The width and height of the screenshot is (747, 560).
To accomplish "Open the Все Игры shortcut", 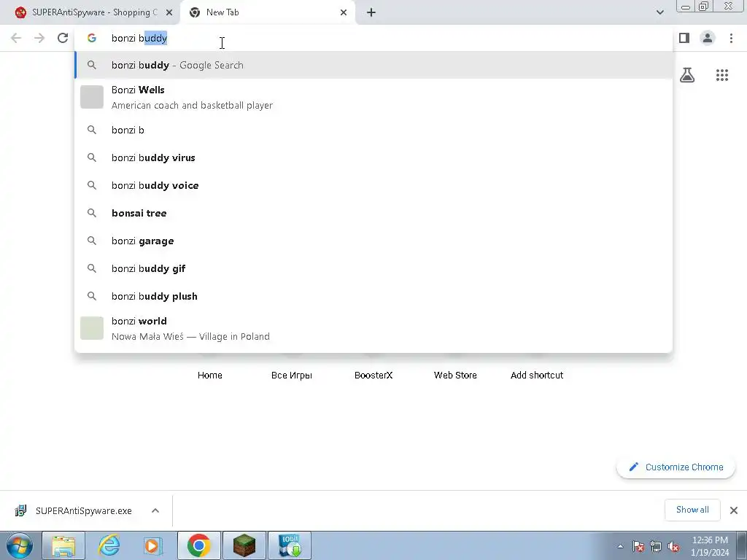I will (x=292, y=376).
